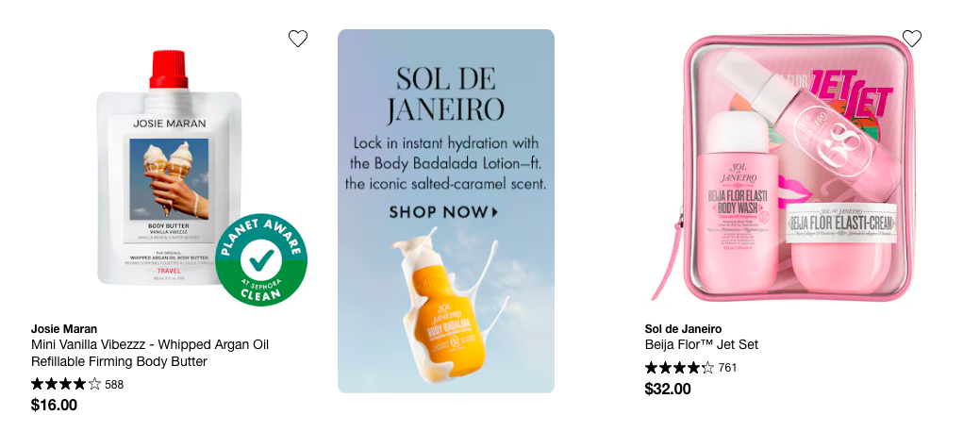Screen dimensions: 980x448
Task: Click the $32.00 price
Action: click(x=668, y=389)
